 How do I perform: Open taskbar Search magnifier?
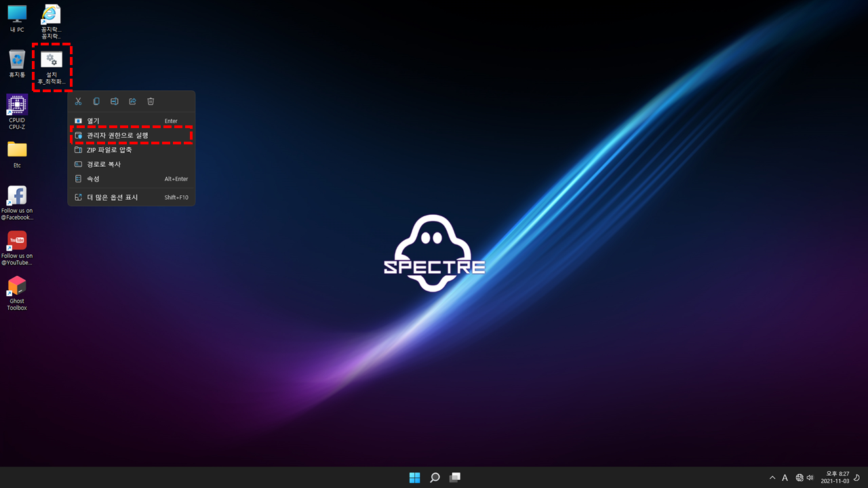click(x=435, y=478)
